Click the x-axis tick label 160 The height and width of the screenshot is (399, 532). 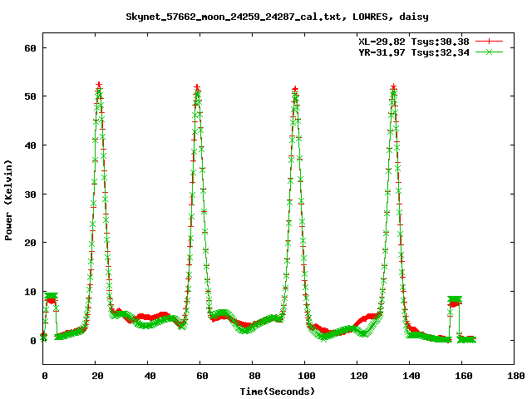(x=464, y=376)
